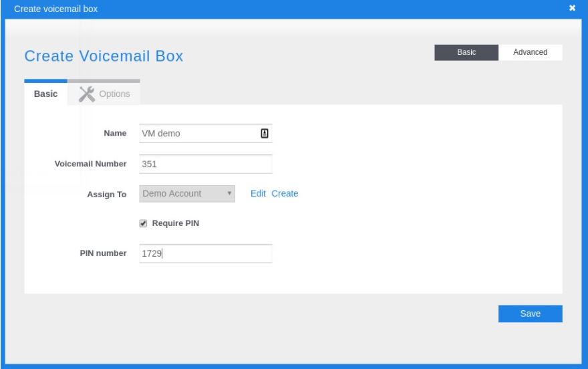
Task: Click the Create Voicemail Box heading
Action: [x=104, y=56]
